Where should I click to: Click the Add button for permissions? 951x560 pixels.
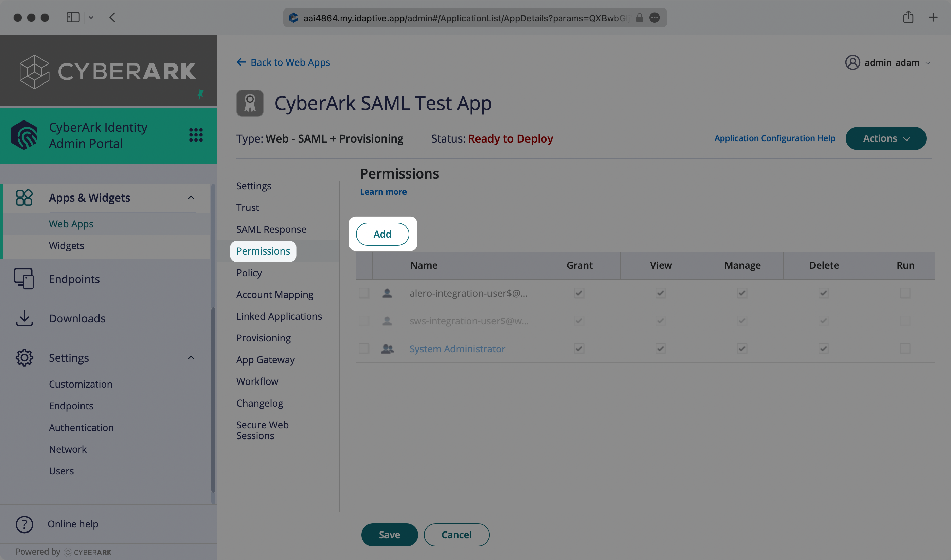382,234
